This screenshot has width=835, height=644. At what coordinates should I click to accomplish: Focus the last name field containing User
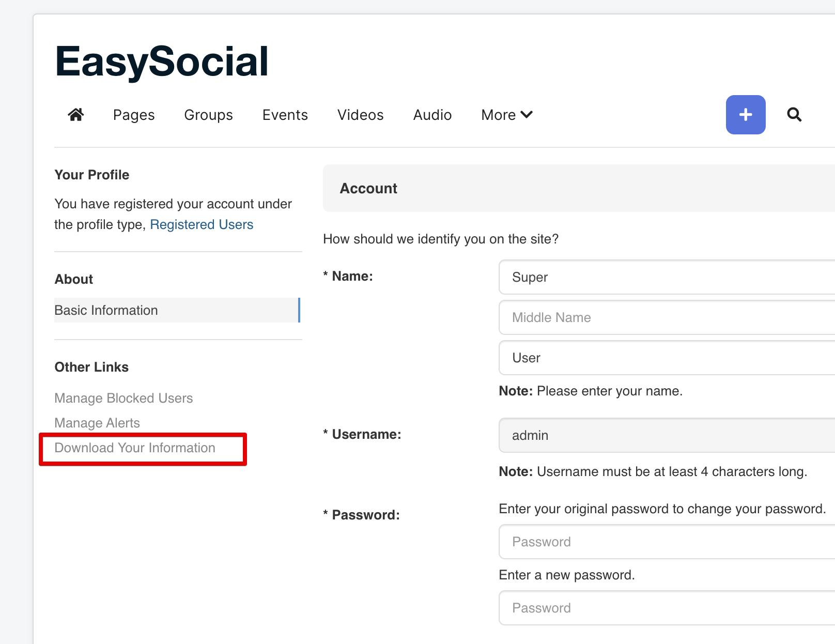point(667,358)
